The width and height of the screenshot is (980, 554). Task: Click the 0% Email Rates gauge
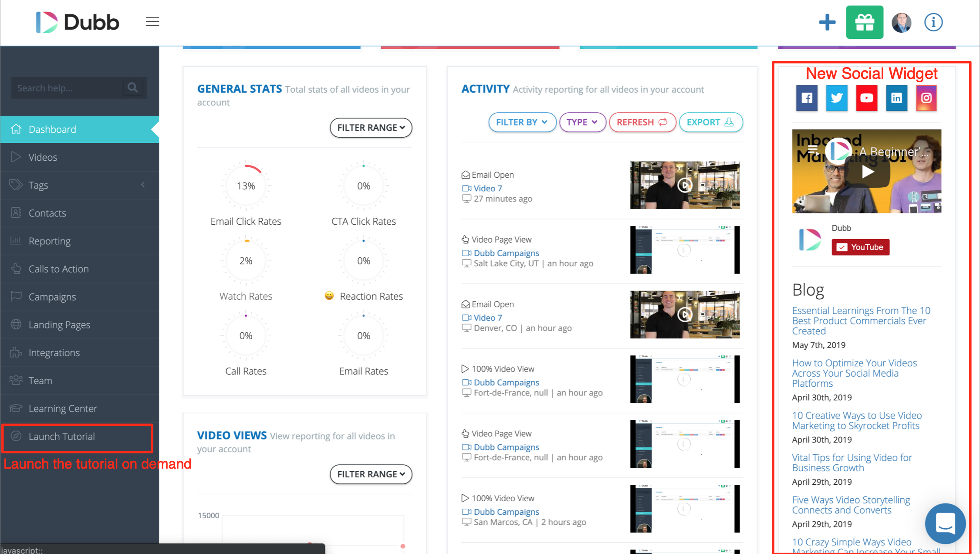tap(363, 335)
